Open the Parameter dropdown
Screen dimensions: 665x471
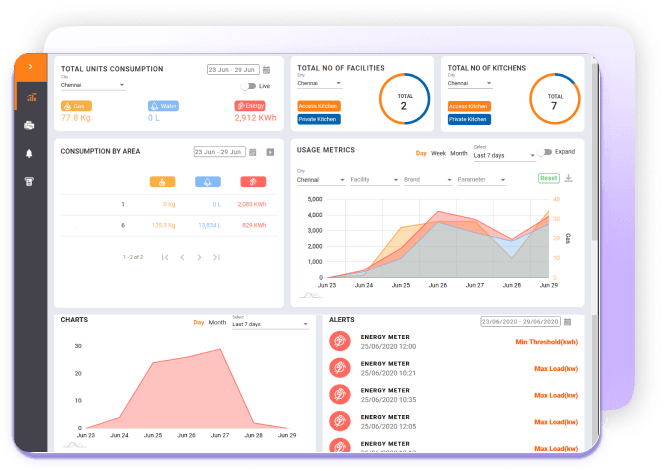click(x=481, y=180)
